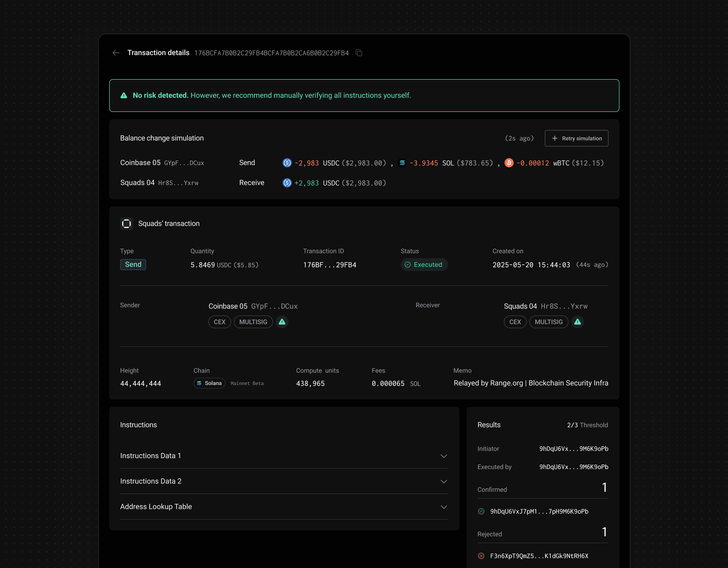The image size is (728, 568).
Task: Click the Solana chain badge
Action: (x=209, y=383)
